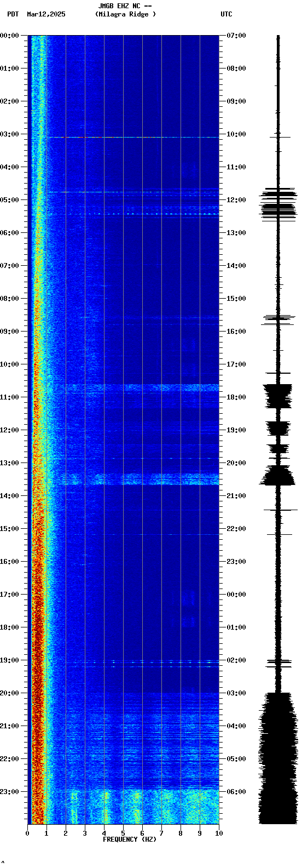Click the 0 Hz frequency tick label

pyautogui.click(x=27, y=833)
